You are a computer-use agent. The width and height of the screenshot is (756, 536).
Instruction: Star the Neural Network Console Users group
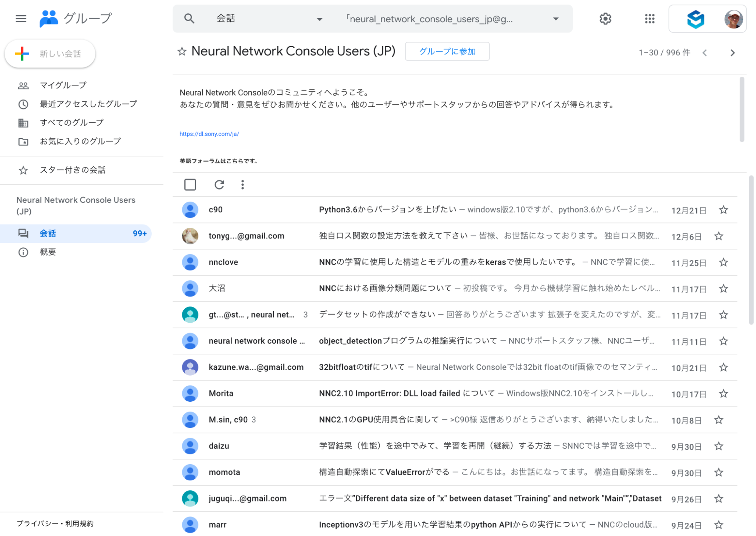click(x=182, y=51)
